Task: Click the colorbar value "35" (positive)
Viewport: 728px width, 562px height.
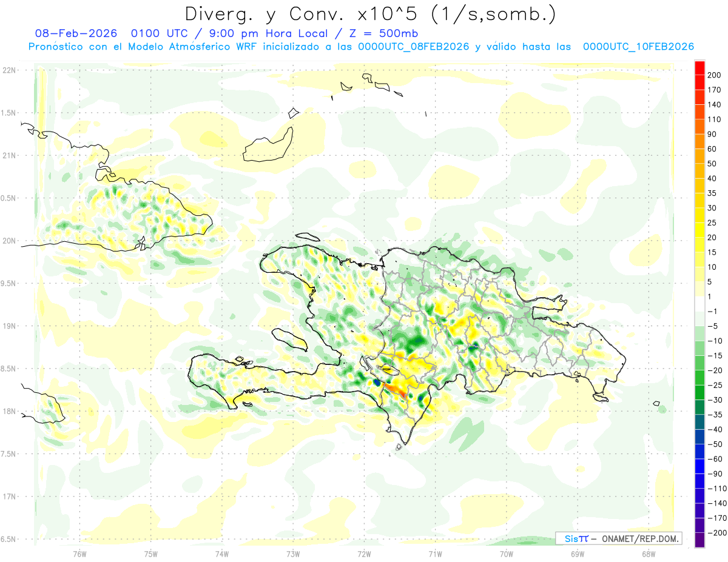Action: point(712,193)
